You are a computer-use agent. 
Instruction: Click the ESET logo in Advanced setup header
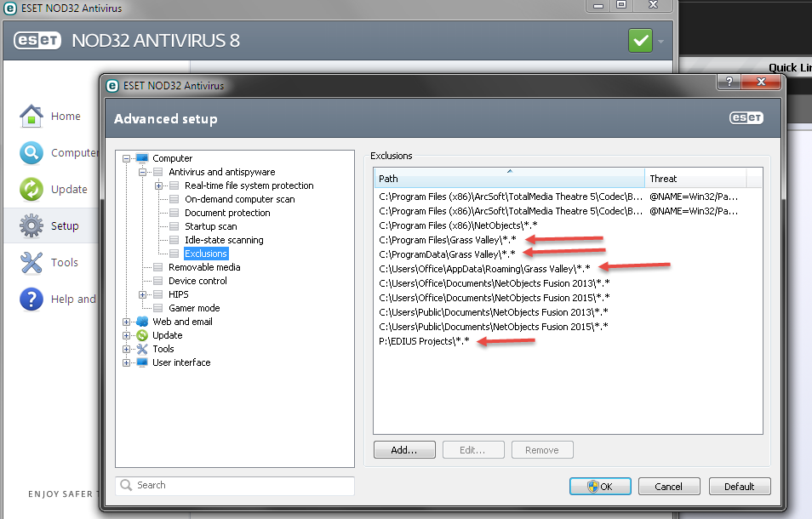point(746,118)
